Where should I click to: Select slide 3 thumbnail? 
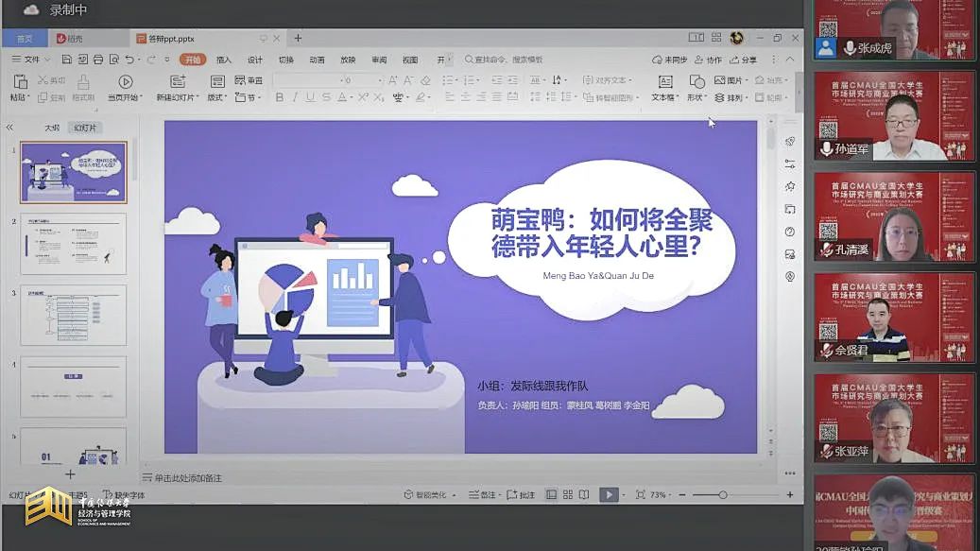click(x=73, y=316)
